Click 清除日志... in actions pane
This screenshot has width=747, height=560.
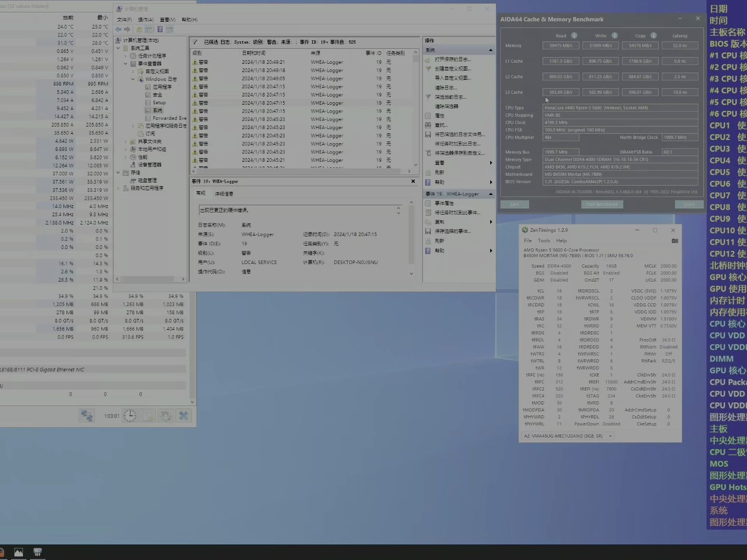446,88
